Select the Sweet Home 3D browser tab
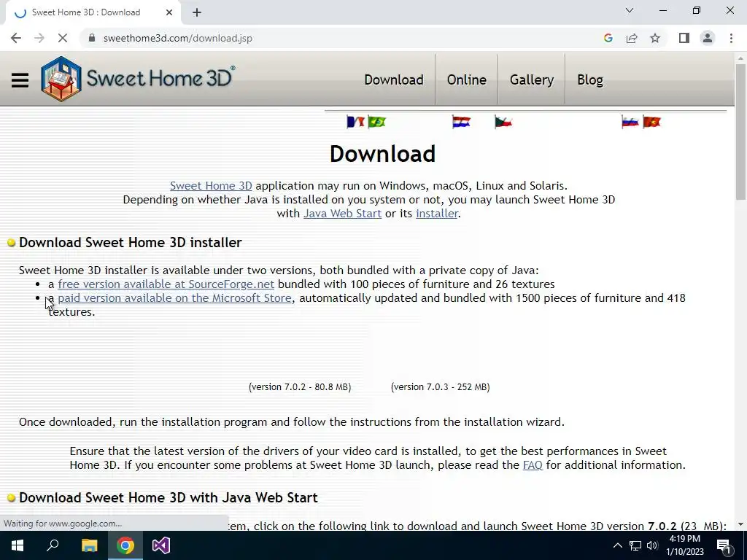This screenshot has width=747, height=560. (x=94, y=12)
